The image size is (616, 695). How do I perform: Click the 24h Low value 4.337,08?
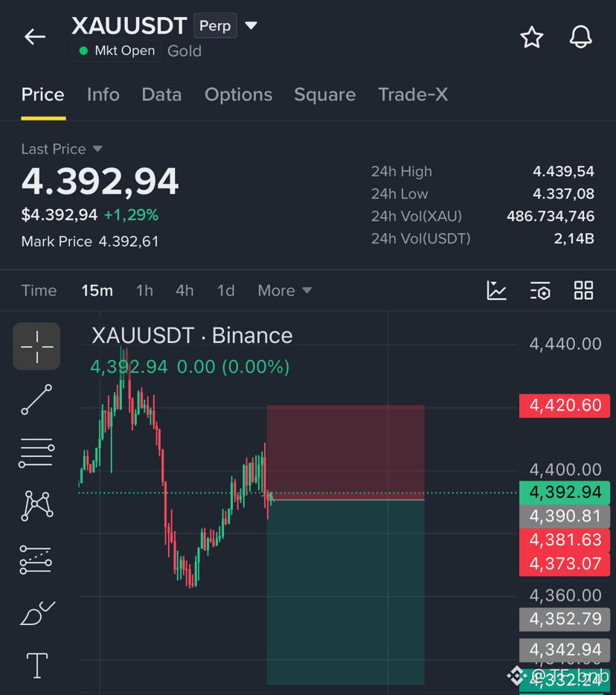(563, 193)
